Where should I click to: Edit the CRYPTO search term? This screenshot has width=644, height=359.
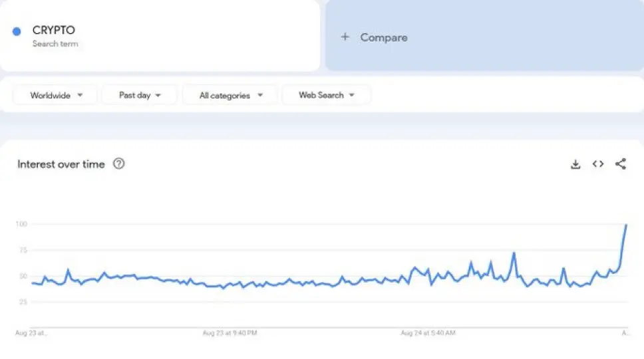click(53, 30)
